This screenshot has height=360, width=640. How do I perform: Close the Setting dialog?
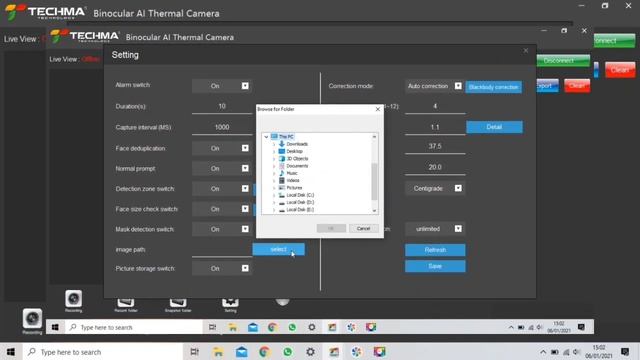(x=526, y=51)
